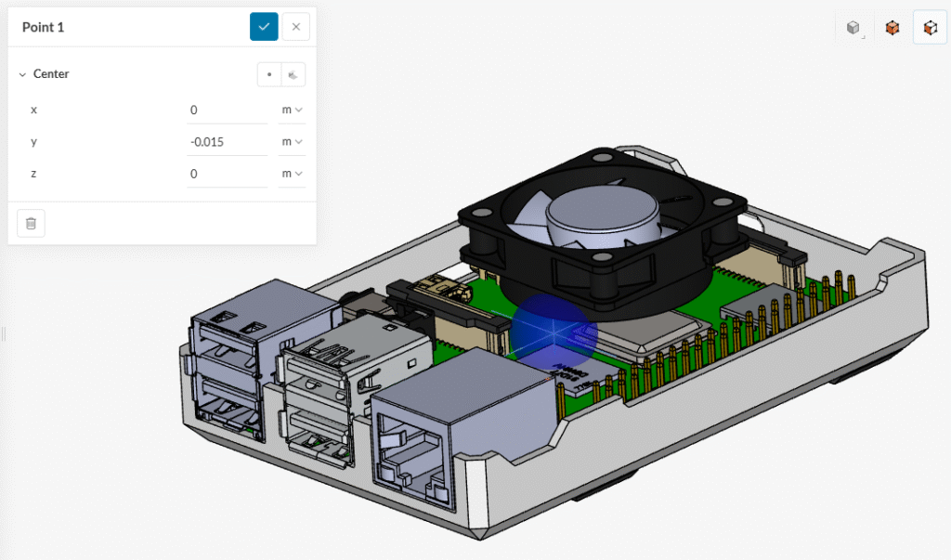Toggle the transparent geometry view mode
Image resolution: width=951 pixels, height=560 pixels.
[x=853, y=28]
